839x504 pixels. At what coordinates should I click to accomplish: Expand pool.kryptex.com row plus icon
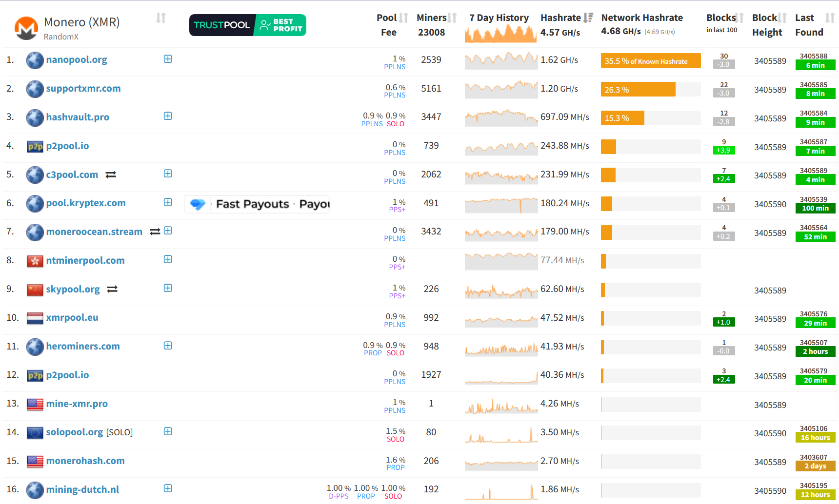(168, 202)
